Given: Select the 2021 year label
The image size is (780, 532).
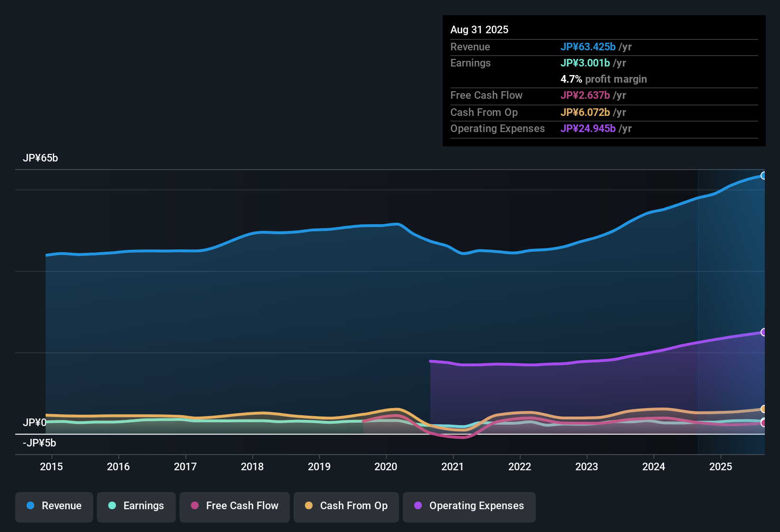Looking at the screenshot, I should (x=453, y=466).
